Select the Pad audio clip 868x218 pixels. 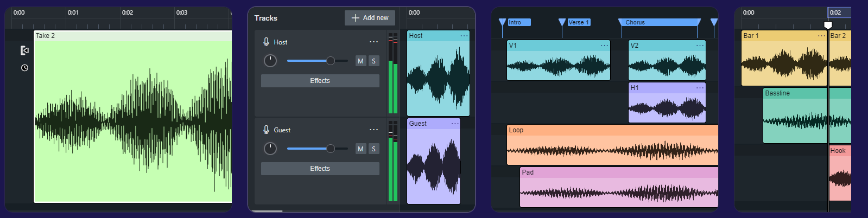click(619, 187)
